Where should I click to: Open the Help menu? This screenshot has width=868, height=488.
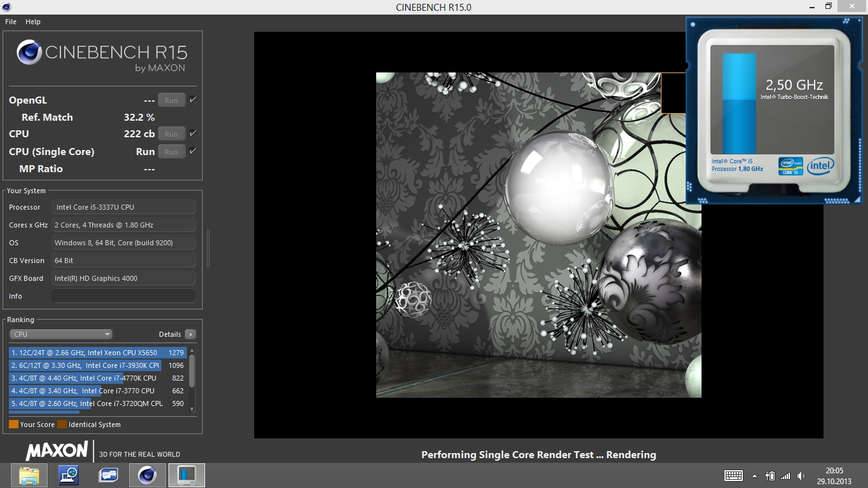click(x=33, y=22)
